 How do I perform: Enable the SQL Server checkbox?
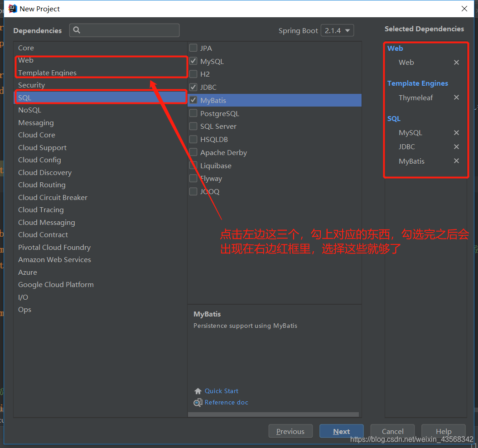click(x=193, y=126)
